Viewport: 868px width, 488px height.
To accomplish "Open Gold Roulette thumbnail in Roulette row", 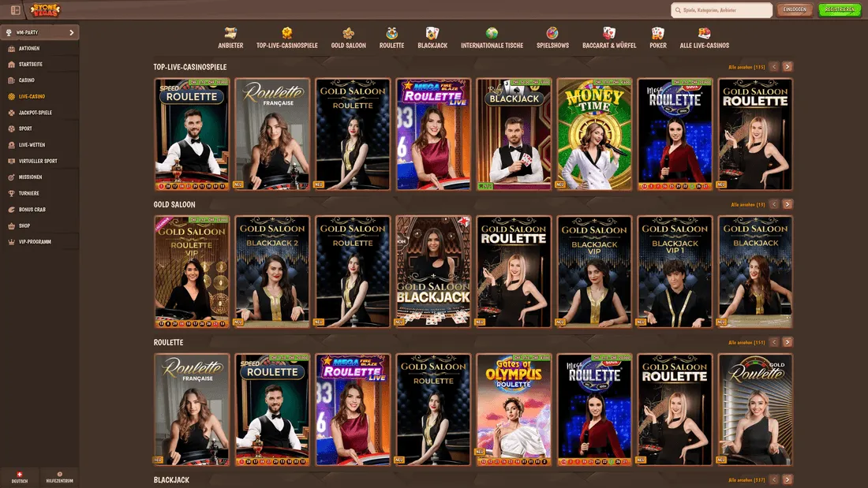I will click(755, 409).
